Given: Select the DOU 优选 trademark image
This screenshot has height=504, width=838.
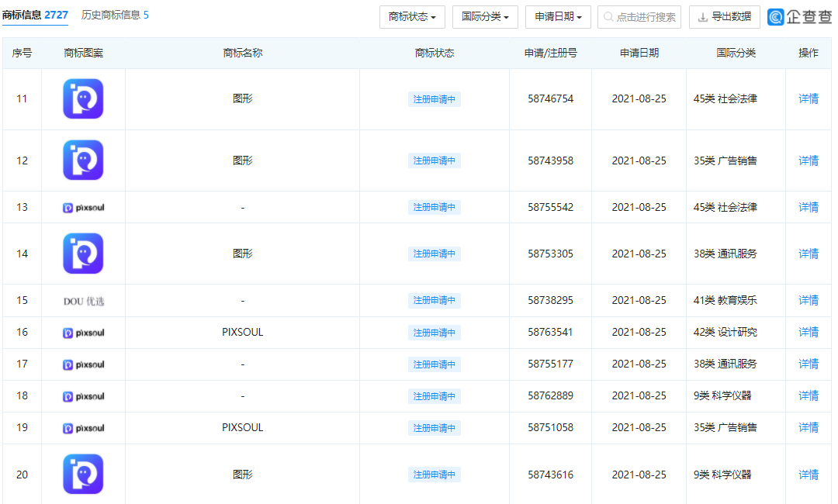Looking at the screenshot, I should [83, 300].
